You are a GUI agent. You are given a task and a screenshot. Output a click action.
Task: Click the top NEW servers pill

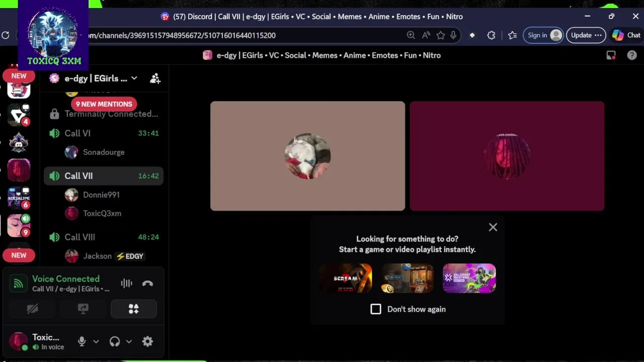[19, 76]
